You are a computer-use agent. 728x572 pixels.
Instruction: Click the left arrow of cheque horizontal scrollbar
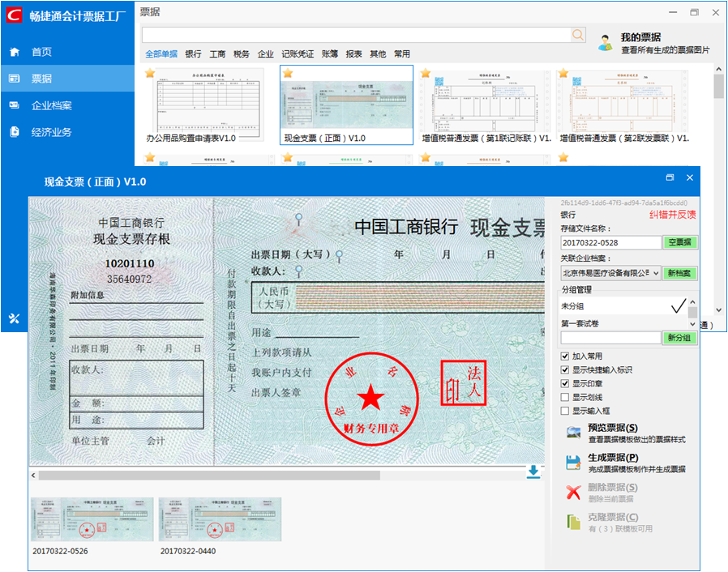click(x=33, y=476)
